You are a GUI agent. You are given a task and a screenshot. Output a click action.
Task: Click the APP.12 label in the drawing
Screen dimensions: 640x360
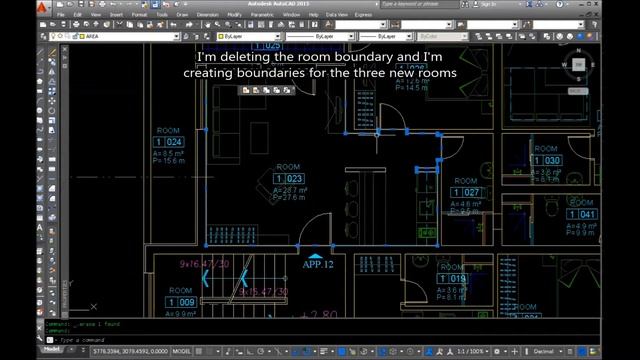[x=318, y=264]
